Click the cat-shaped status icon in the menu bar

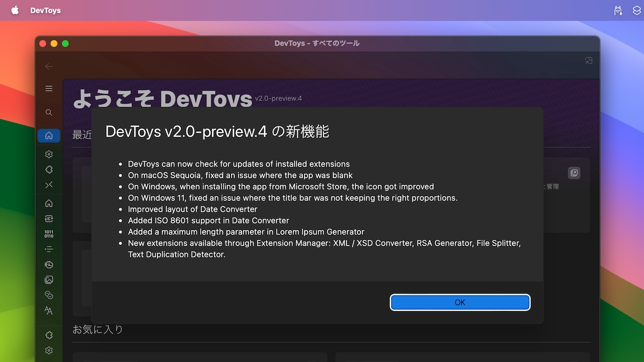point(618,11)
